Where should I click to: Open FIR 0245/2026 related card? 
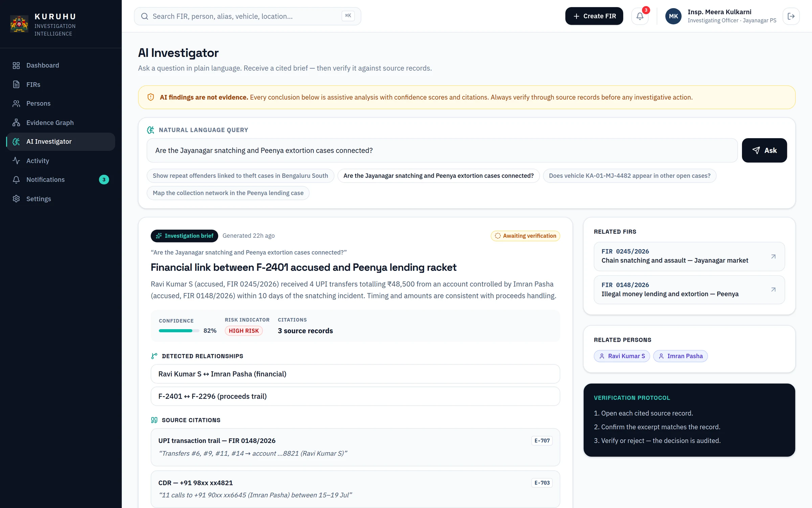point(689,256)
